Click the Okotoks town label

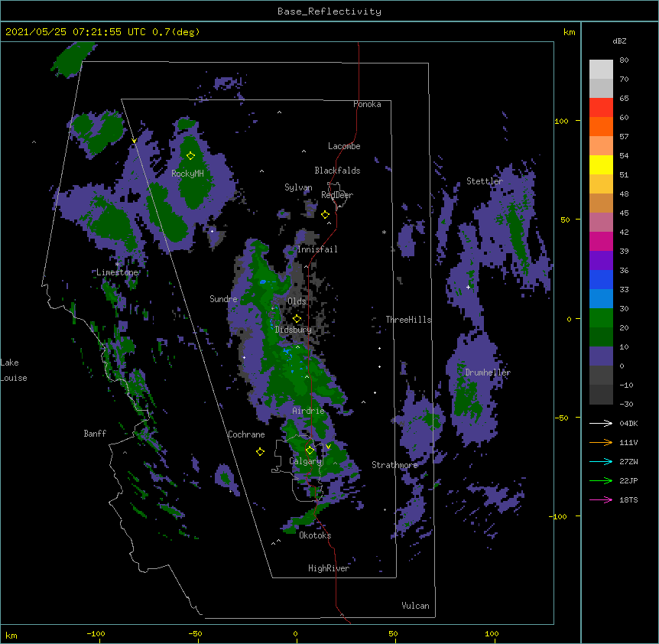point(315,535)
